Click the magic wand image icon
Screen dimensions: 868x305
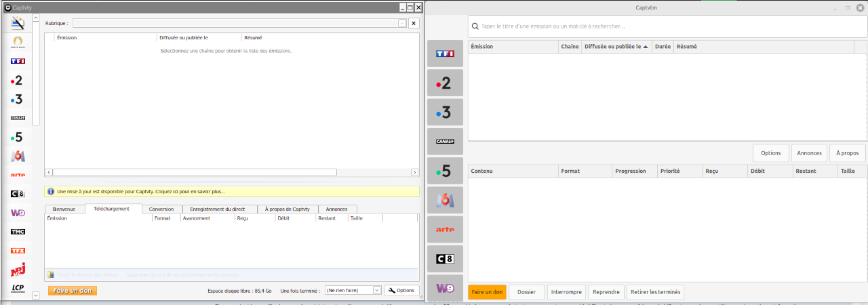click(18, 23)
